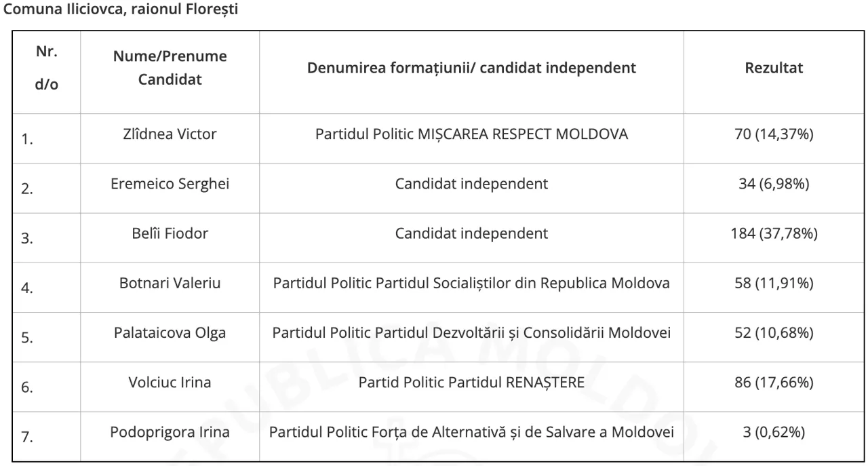Click the Partidul RENAȘTERE party cell
Viewport: 868px width, 466px height.
pos(471,382)
